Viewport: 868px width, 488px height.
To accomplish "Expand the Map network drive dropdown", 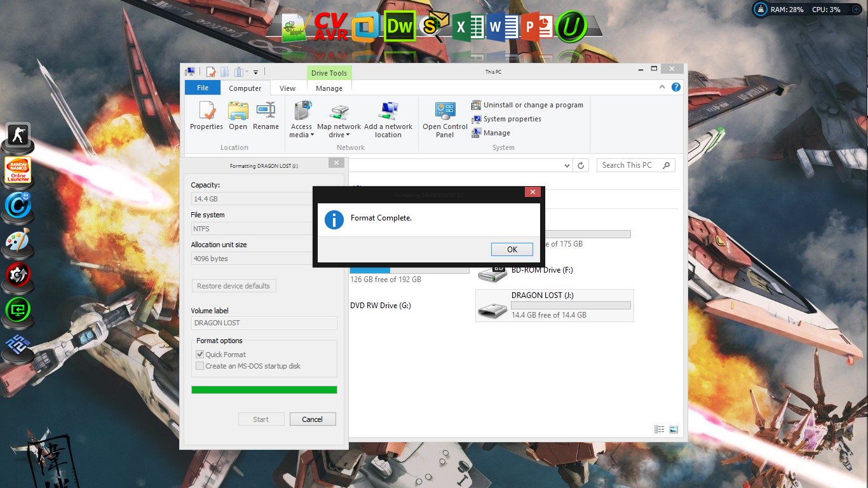I will click(339, 120).
